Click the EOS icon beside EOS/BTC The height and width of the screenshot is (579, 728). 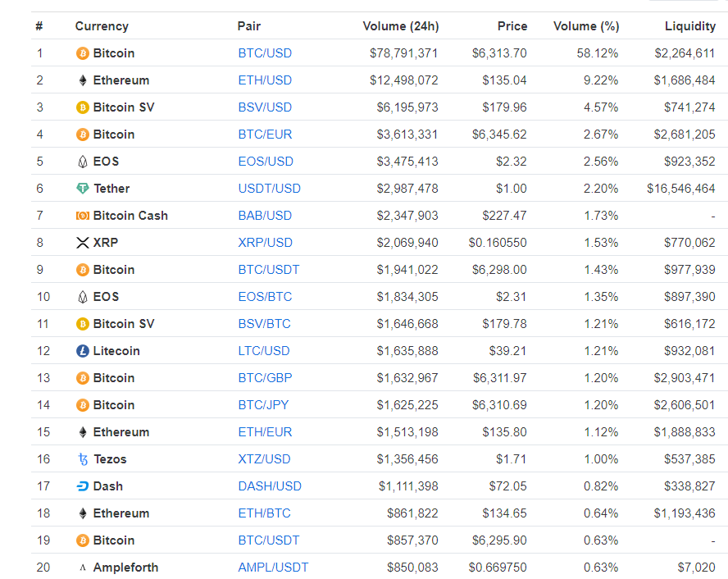82,297
